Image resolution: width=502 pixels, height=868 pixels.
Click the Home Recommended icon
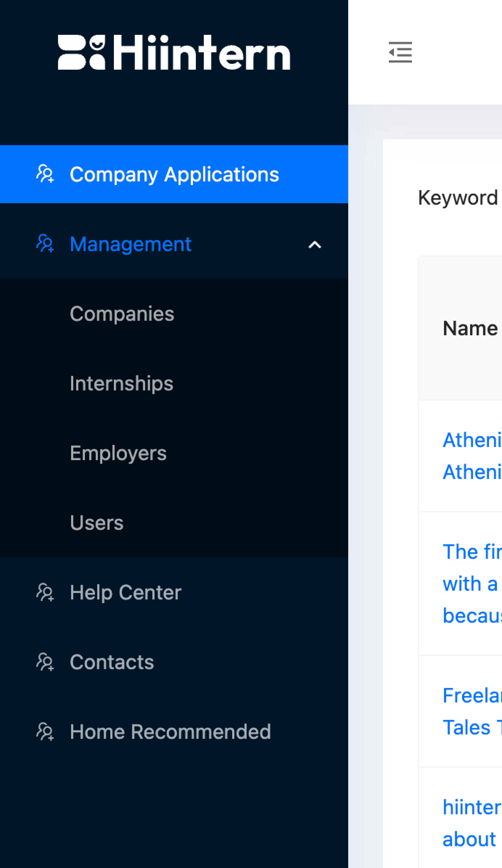click(45, 731)
